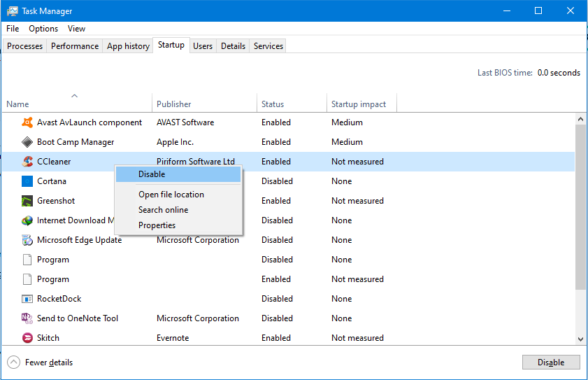Collapse view with Fewer details arrow icon
The height and width of the screenshot is (380, 588).
tap(13, 363)
